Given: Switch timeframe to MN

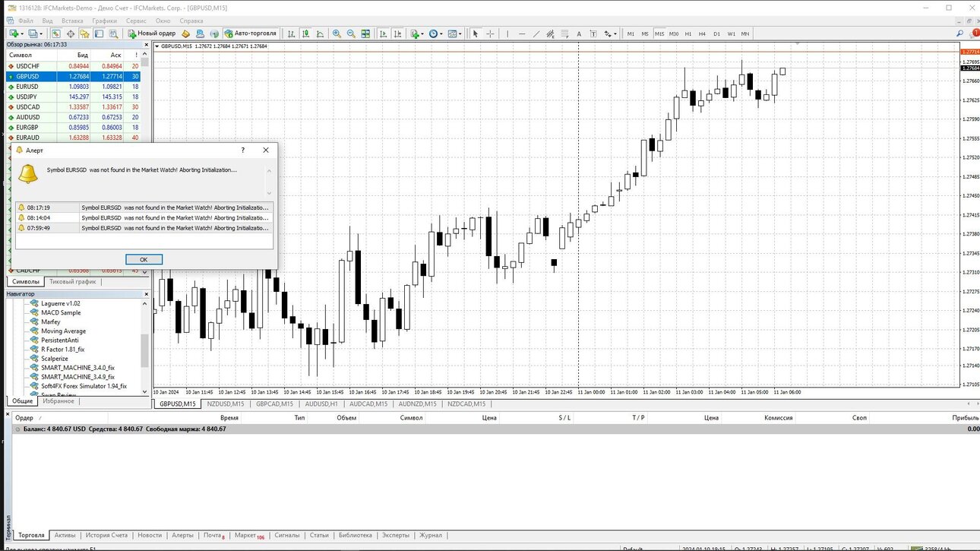Looking at the screenshot, I should click(x=745, y=33).
